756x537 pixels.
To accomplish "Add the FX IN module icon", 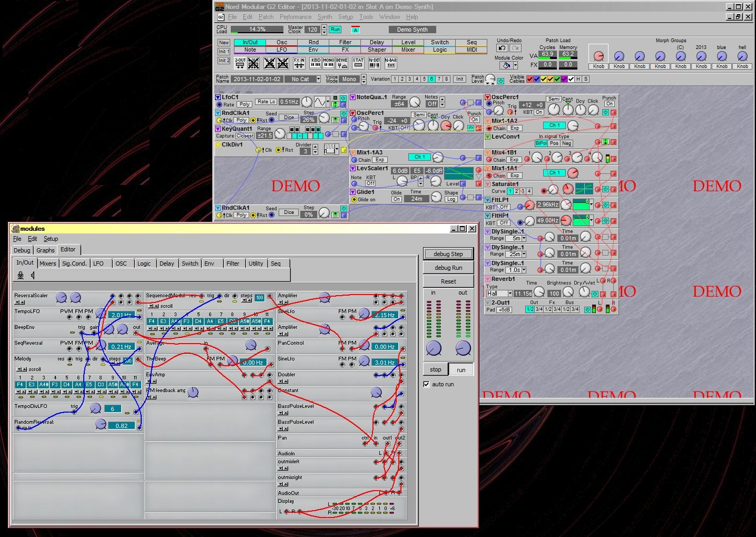I will coord(299,63).
